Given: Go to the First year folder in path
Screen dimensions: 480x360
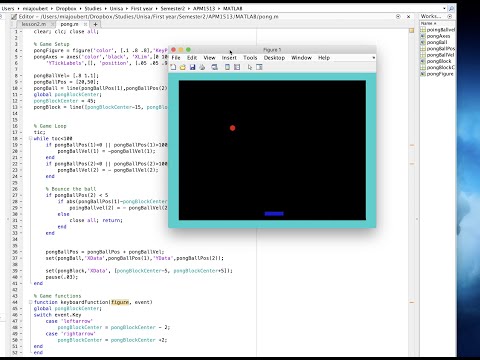Looking at the screenshot, I should click(x=142, y=8).
